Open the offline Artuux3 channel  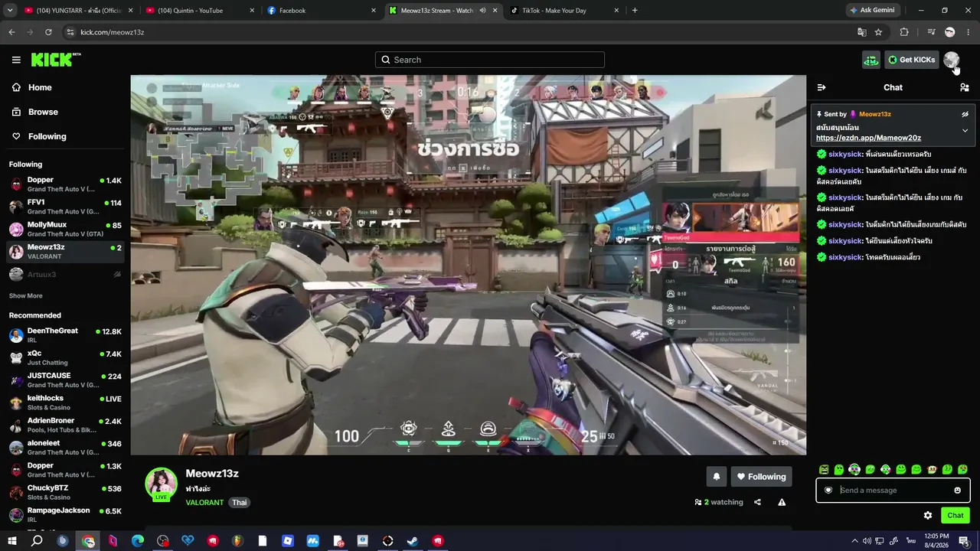click(x=65, y=275)
